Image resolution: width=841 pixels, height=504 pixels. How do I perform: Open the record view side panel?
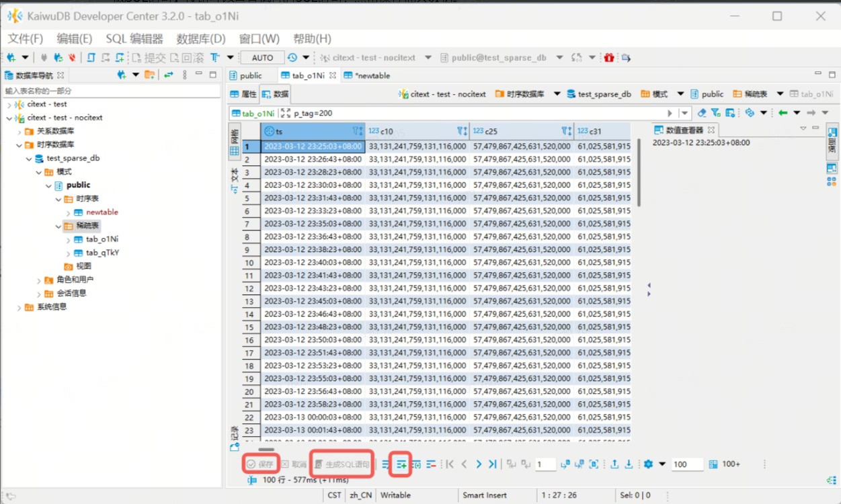point(235,437)
